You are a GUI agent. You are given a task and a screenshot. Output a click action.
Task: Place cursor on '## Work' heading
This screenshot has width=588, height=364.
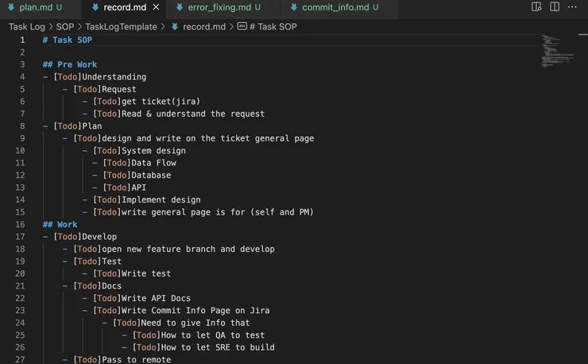(60, 224)
